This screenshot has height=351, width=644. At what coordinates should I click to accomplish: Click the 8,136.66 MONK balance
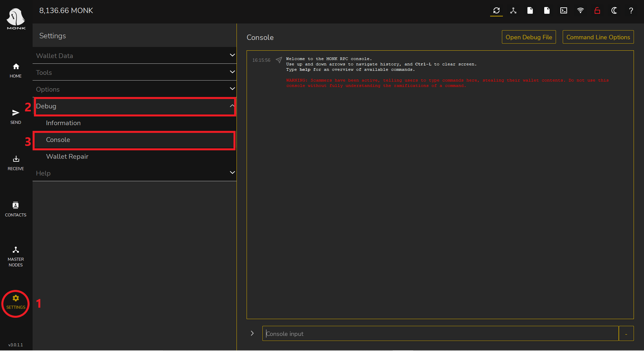click(66, 11)
